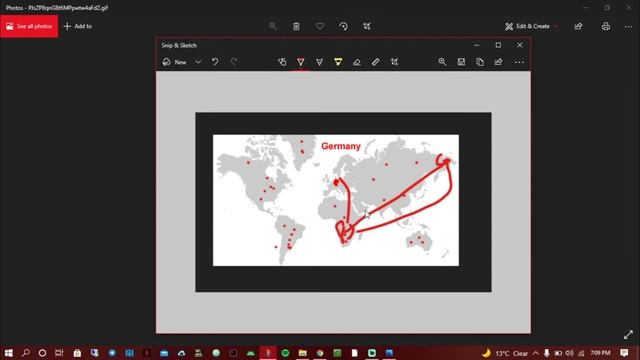Click the microphone icon in system tray
Image resolution: width=640 pixels, height=360 pixels.
[547, 353]
